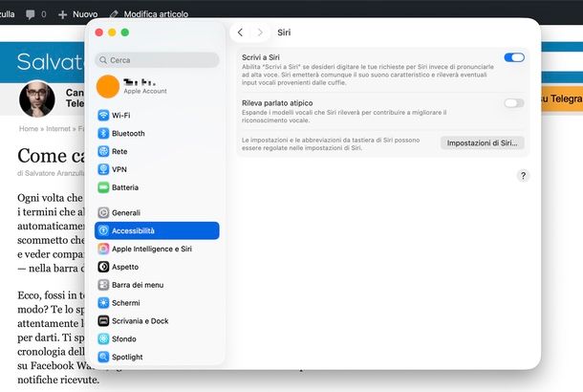
Task: Click the Siri title in the header
Action: pos(284,33)
